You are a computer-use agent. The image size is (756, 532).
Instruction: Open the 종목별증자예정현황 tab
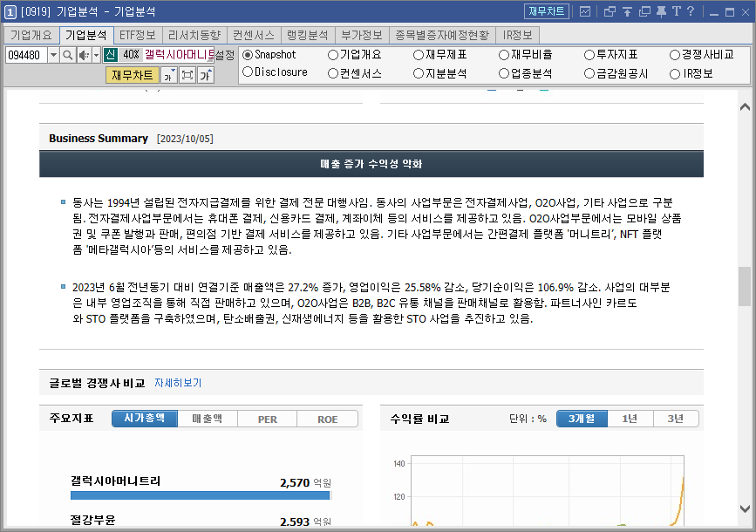[x=442, y=35]
